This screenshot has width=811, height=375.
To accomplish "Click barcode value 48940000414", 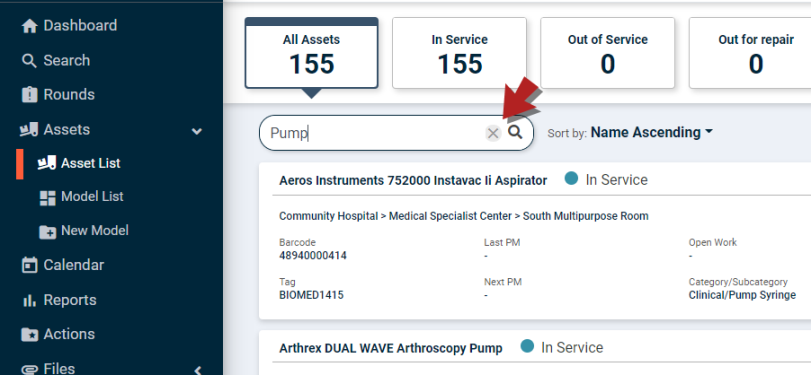I will click(x=313, y=256).
